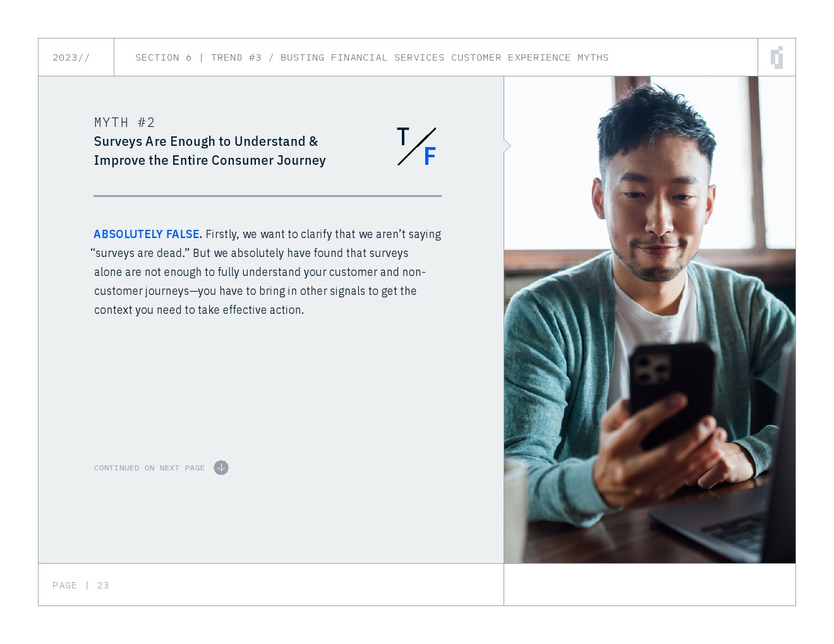The width and height of the screenshot is (834, 644).
Task: Click the Continued on Next Page text
Action: [x=150, y=468]
